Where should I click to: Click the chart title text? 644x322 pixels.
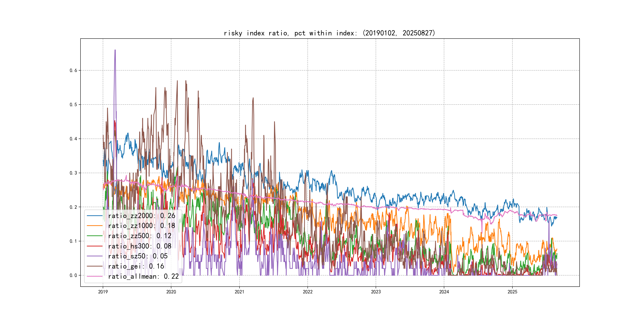pyautogui.click(x=330, y=33)
